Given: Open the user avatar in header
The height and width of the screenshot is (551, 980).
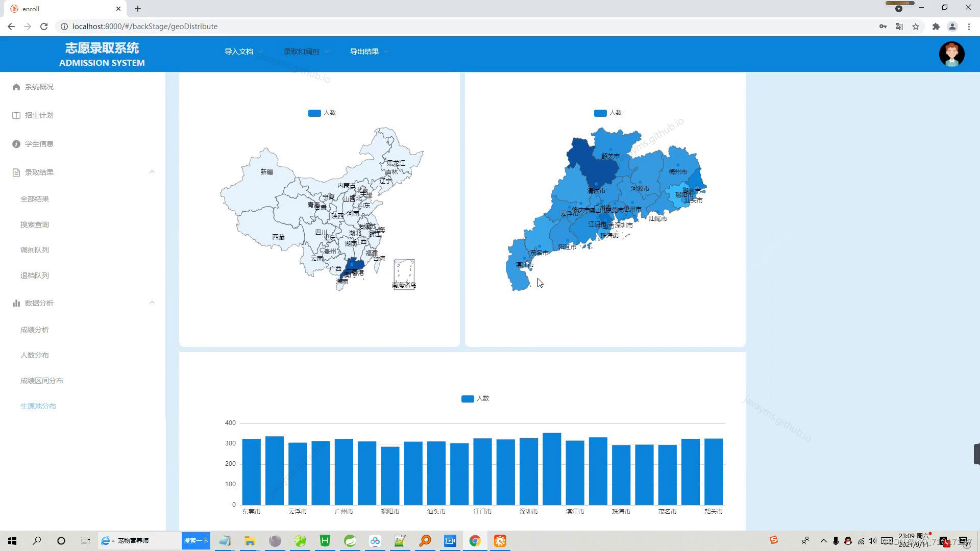Looking at the screenshot, I should (x=951, y=54).
